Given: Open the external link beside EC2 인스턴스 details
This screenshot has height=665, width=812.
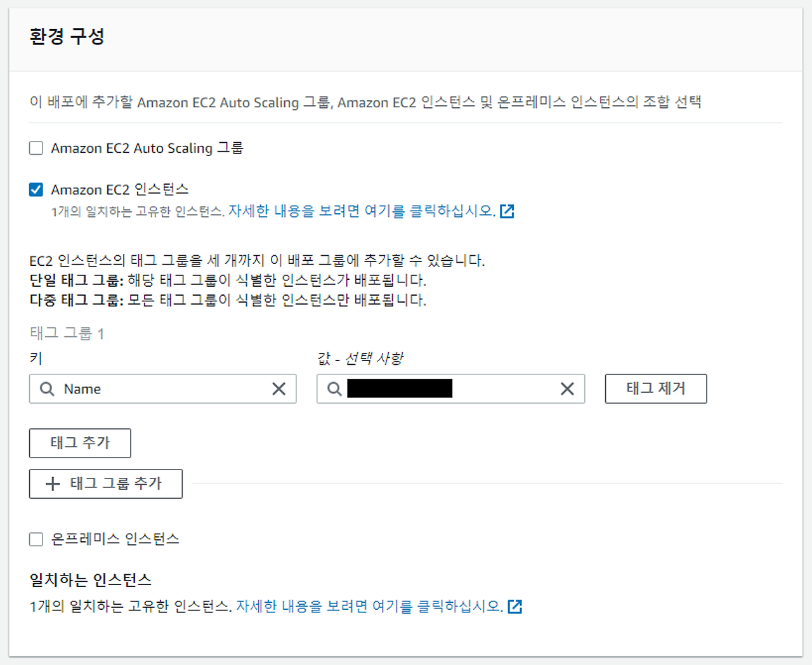Looking at the screenshot, I should tap(507, 211).
